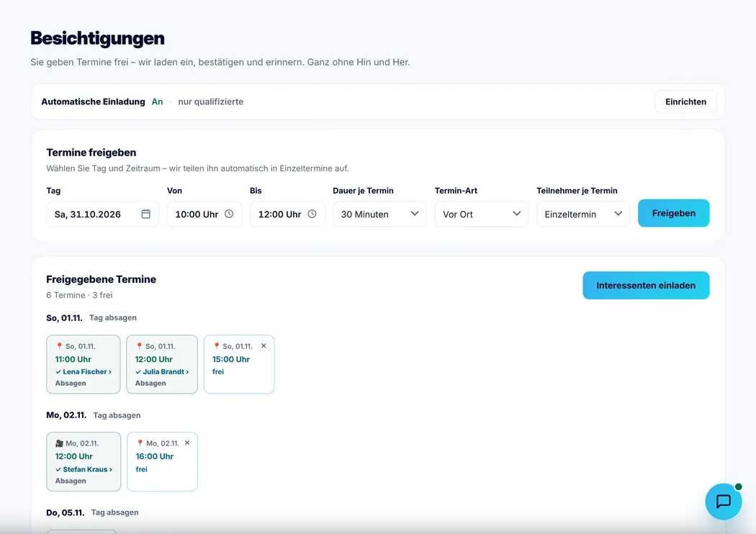Open the calendar picker icon in Tag field
The image size is (756, 534).
pyautogui.click(x=145, y=214)
